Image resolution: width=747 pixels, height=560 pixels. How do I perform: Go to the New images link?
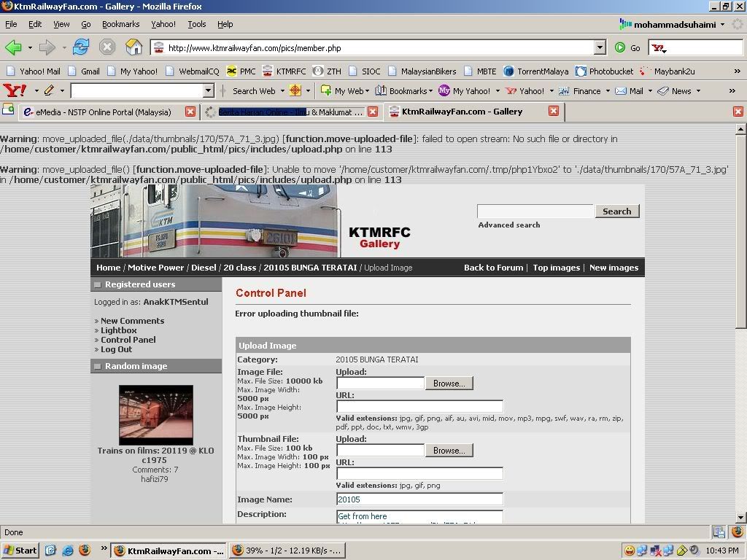point(614,268)
